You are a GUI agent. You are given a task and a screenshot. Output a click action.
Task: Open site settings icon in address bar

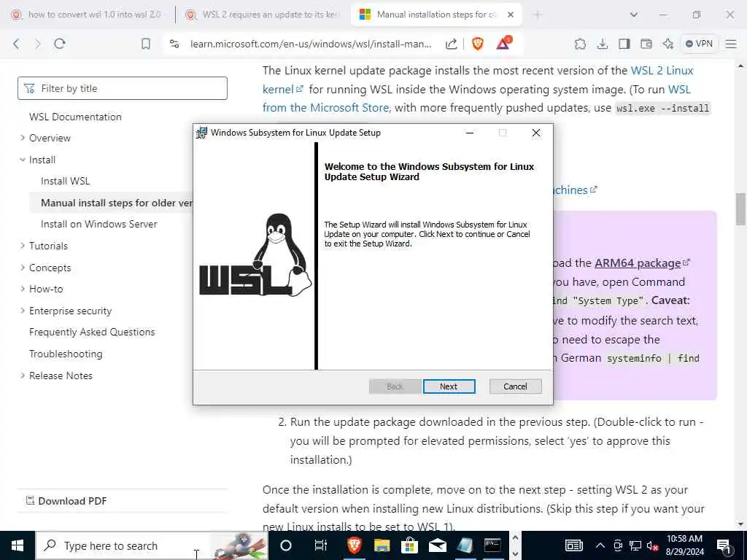click(x=174, y=44)
